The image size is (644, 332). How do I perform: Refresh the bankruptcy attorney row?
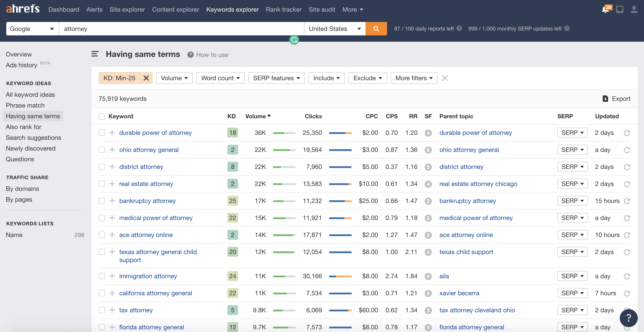627,201
